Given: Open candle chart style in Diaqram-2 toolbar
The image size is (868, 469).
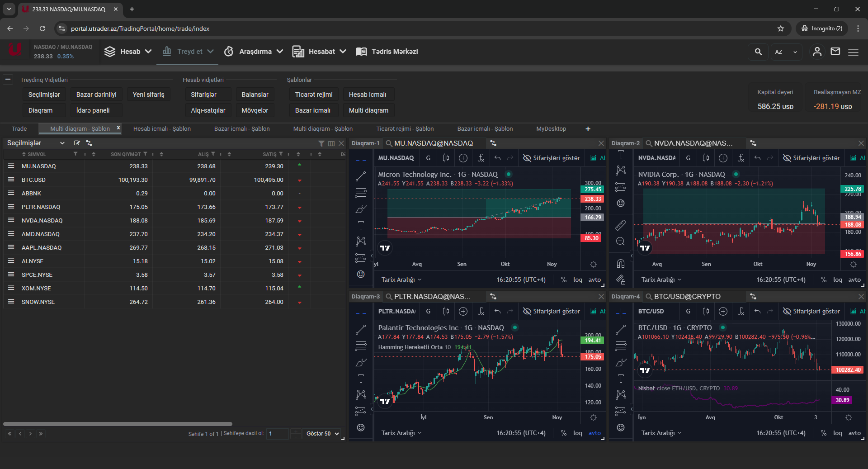Looking at the screenshot, I should coord(706,158).
